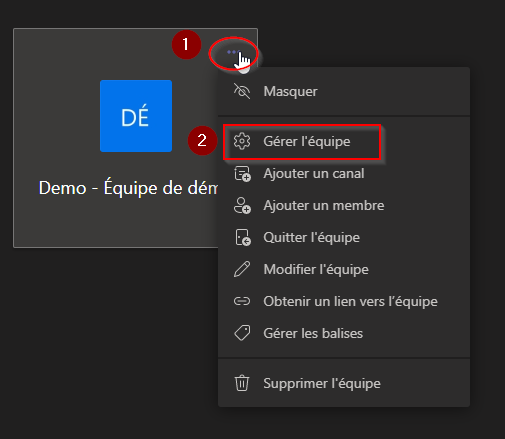Choose Gérer les balises

coord(344,333)
